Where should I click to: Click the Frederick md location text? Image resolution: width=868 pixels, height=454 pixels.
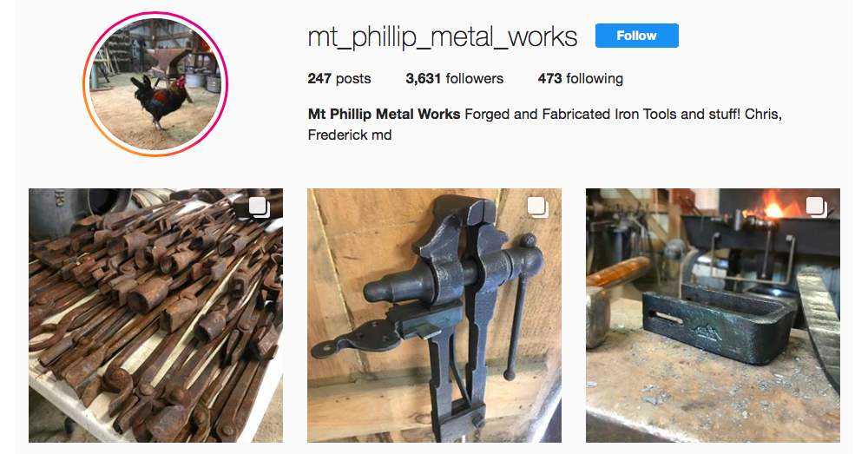tap(350, 135)
